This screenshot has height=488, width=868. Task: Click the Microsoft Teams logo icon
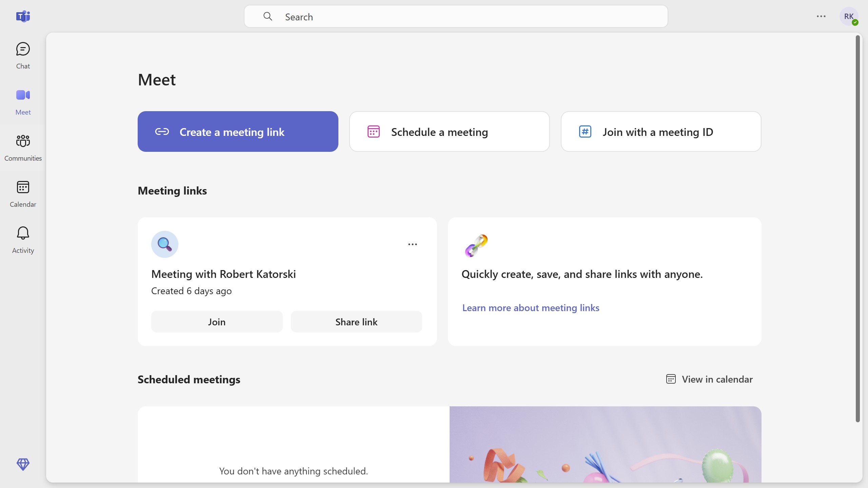23,16
